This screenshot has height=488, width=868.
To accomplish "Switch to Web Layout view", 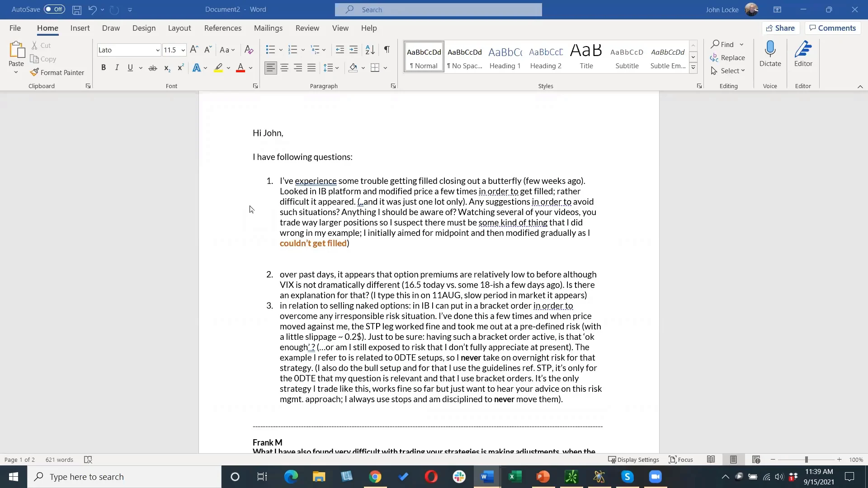I will point(756,460).
